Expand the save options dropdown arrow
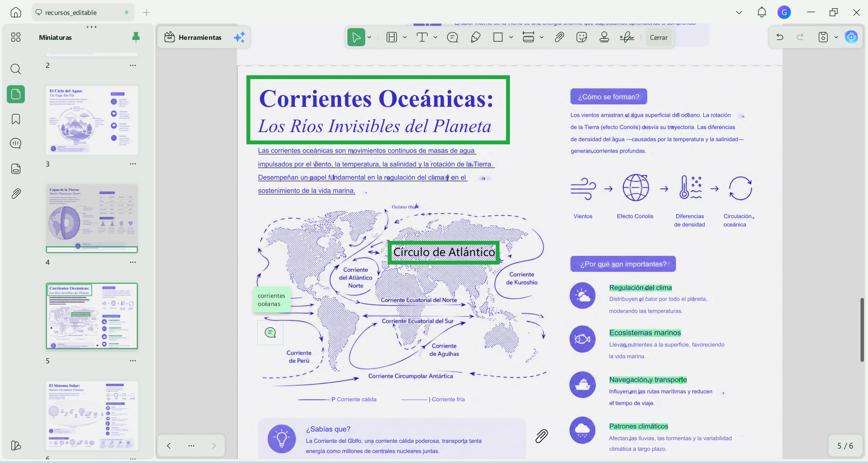The image size is (868, 463). (836, 37)
